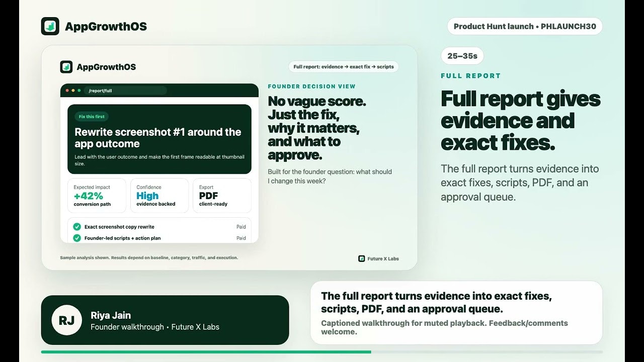
Task: Click the small AppGrowthOS logo icon inside the report card
Action: click(66, 67)
